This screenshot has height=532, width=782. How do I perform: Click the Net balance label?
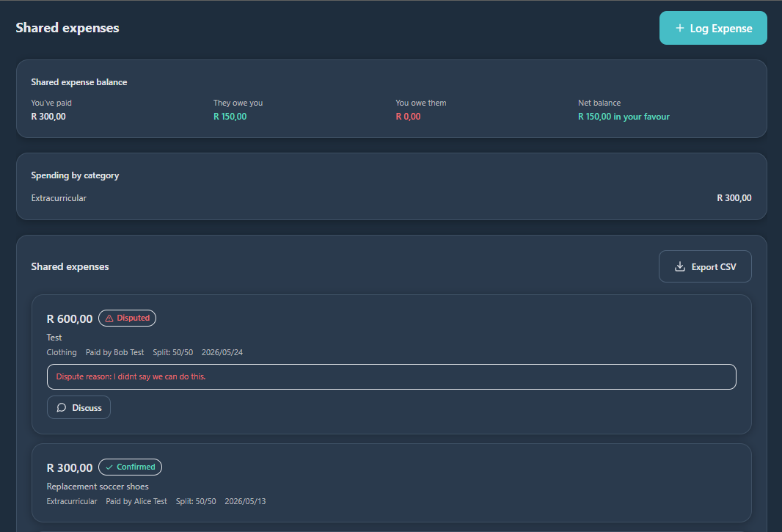click(x=599, y=103)
